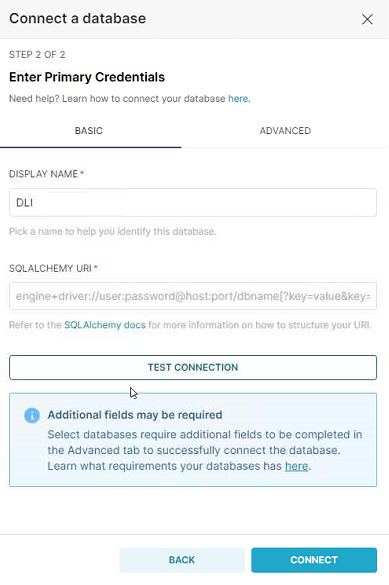Image resolution: width=389 pixels, height=585 pixels.
Task: Focus the Display Name field containing DLI
Action: 193,203
